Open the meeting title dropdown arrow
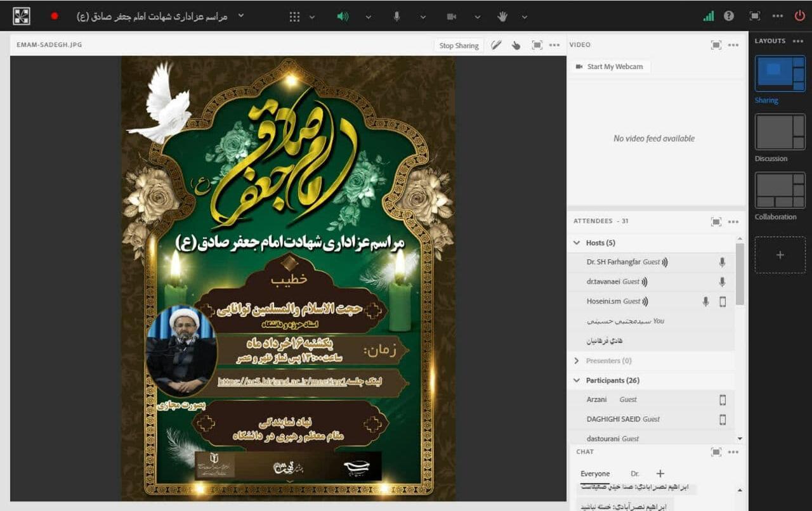 click(x=240, y=16)
